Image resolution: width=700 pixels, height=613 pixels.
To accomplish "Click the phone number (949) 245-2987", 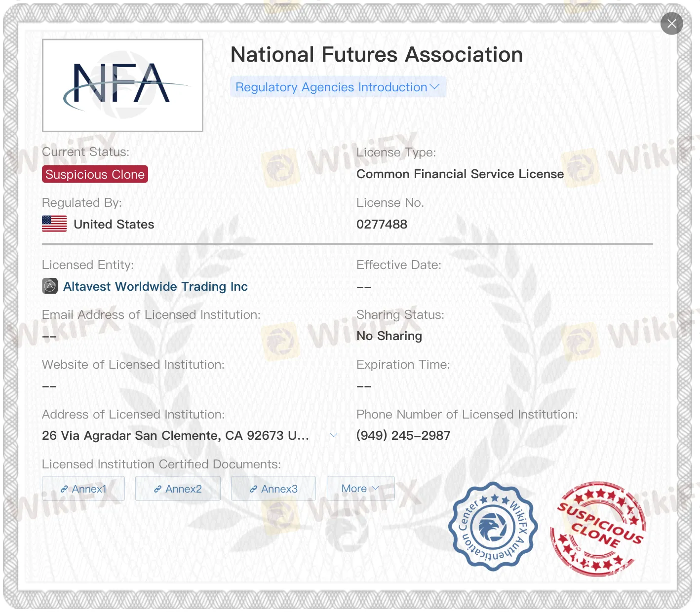I will click(403, 435).
